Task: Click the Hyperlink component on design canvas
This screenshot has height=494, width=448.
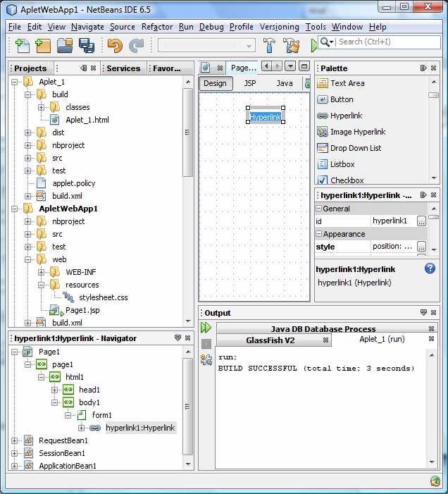Action: point(266,117)
